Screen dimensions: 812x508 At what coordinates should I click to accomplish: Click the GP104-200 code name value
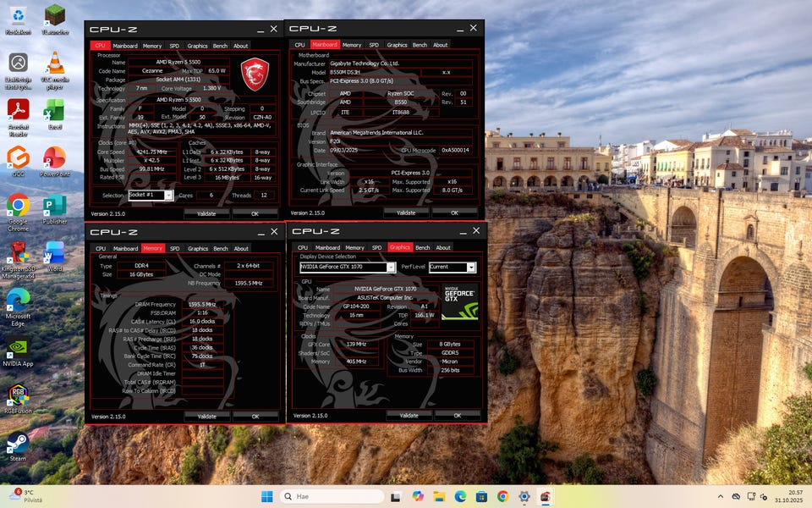(356, 306)
